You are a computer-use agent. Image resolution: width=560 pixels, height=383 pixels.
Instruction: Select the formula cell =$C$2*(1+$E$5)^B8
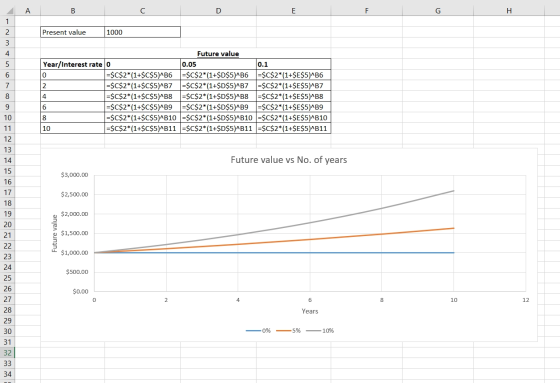click(x=294, y=96)
